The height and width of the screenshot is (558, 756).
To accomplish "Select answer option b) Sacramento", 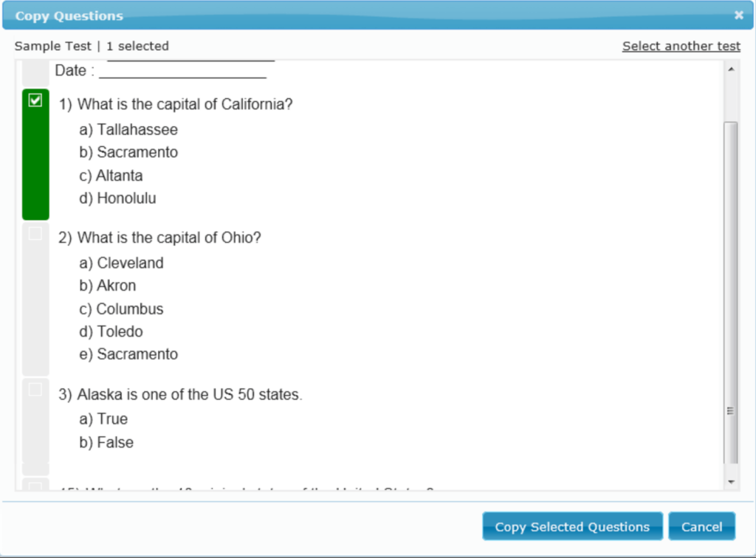I will point(129,152).
